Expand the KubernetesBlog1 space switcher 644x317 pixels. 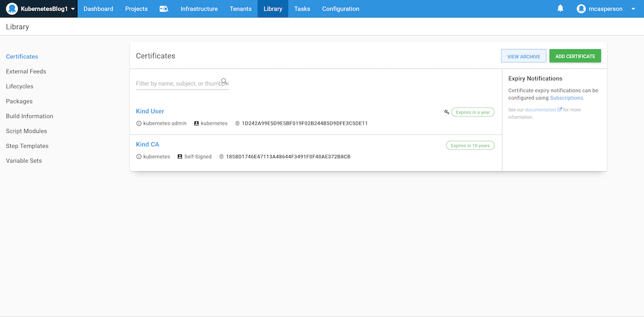(x=73, y=9)
